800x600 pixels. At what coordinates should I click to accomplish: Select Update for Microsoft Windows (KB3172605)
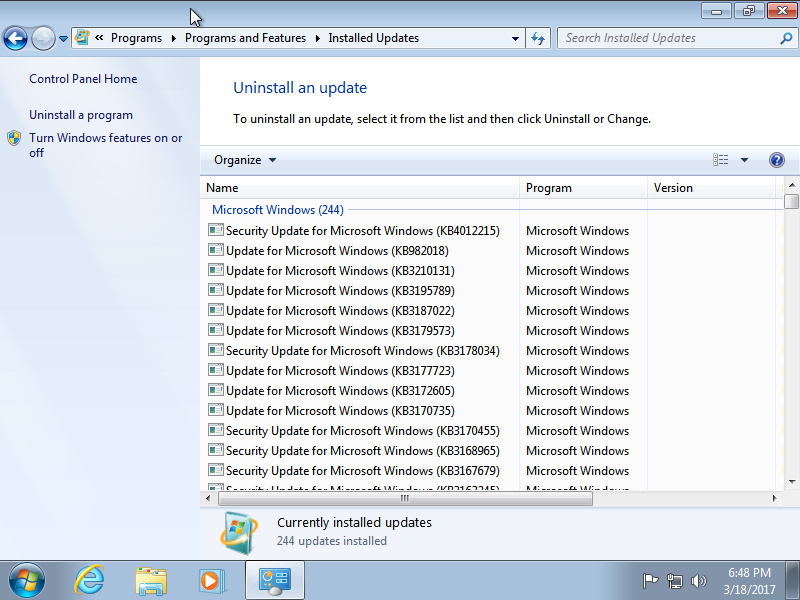coord(491,391)
